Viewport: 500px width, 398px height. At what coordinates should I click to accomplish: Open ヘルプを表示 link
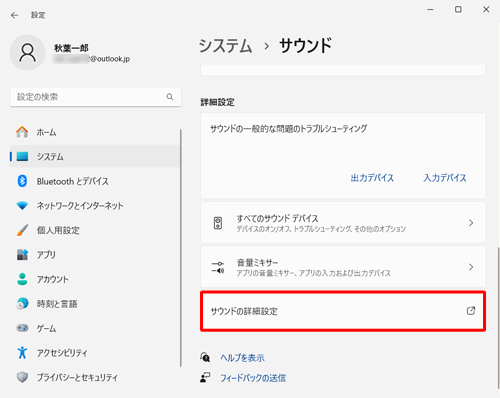(242, 358)
